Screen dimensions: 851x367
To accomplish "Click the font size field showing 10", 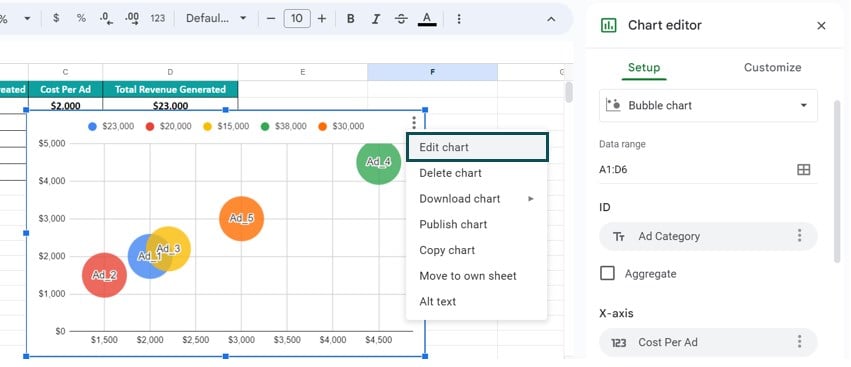I will [x=297, y=18].
